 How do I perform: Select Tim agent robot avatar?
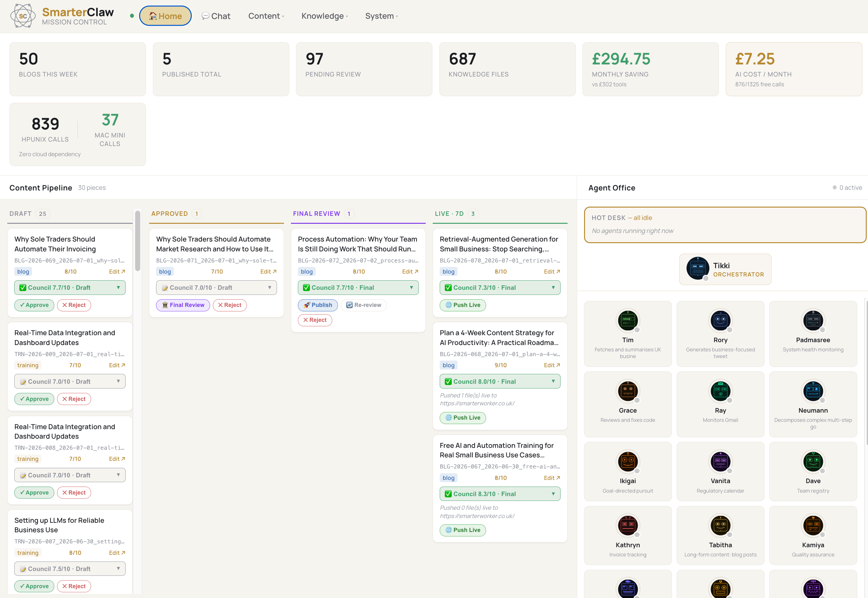pos(628,320)
